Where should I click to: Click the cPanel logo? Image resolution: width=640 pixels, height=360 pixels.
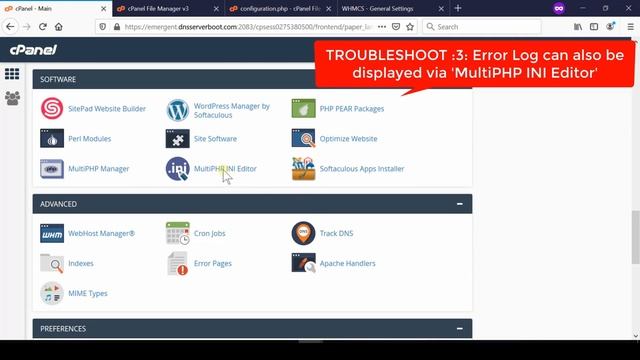coord(33,50)
